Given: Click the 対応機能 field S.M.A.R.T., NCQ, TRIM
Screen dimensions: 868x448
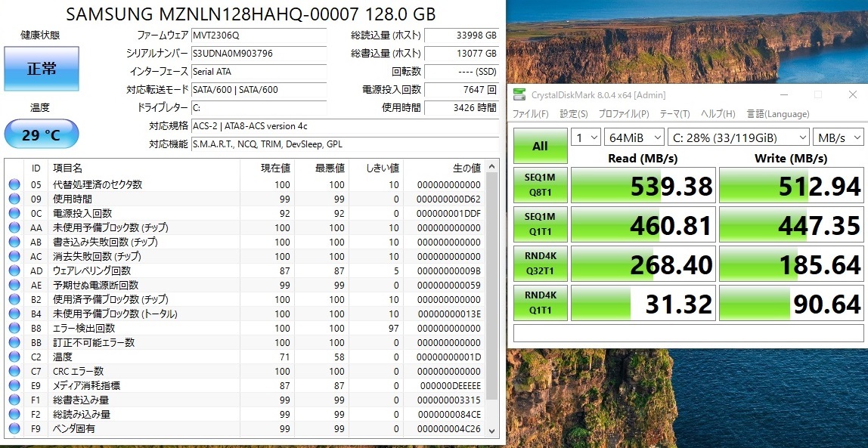Looking at the screenshot, I should coord(344,144).
